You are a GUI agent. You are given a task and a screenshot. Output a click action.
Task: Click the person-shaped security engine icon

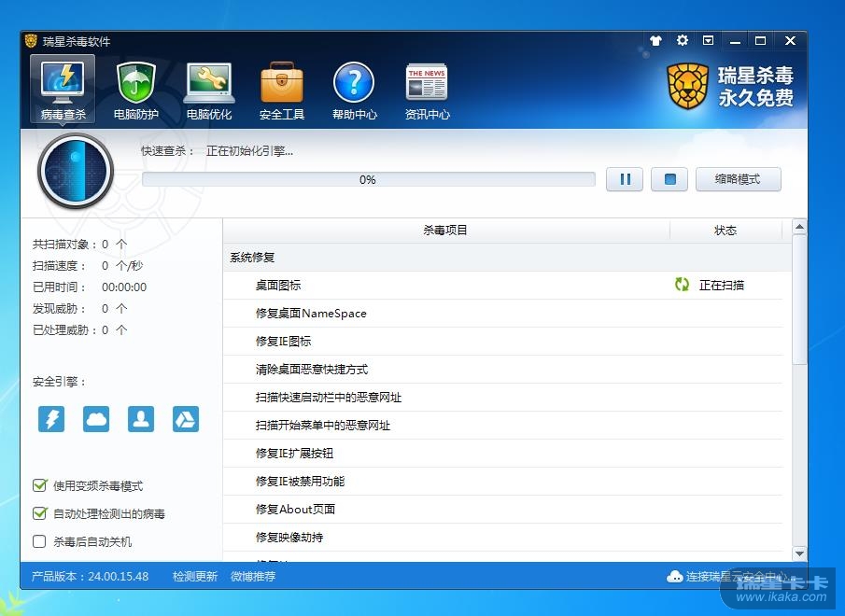[141, 419]
